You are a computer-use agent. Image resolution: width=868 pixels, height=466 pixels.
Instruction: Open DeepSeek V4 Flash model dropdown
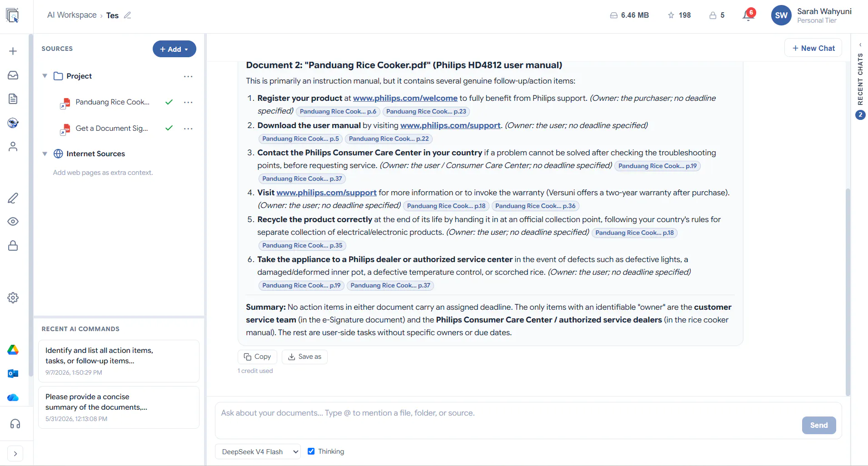[x=258, y=451]
